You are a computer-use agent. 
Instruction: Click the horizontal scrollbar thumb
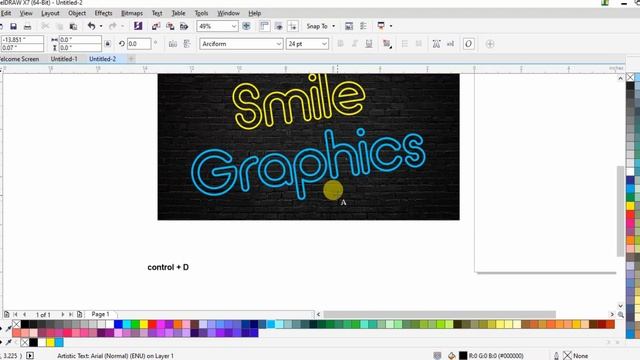tap(439, 314)
